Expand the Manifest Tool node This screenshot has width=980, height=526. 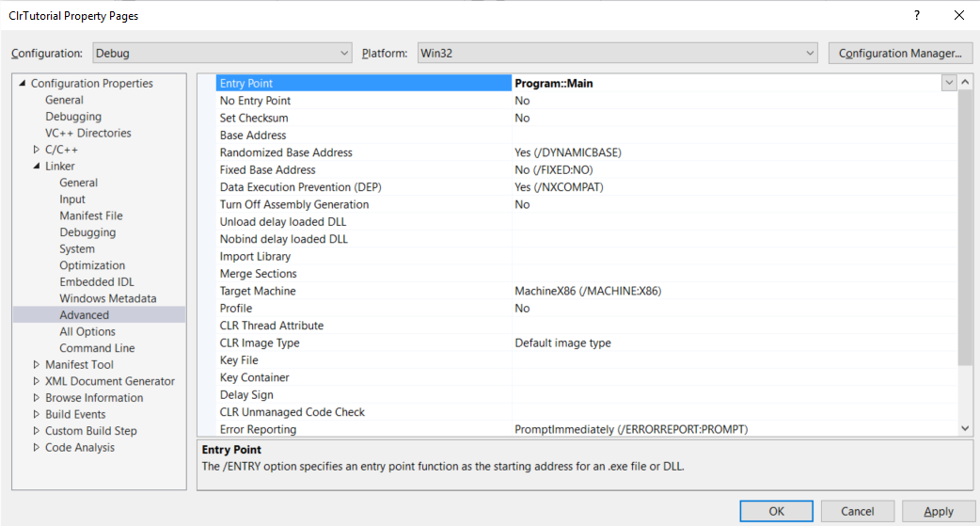(x=37, y=365)
